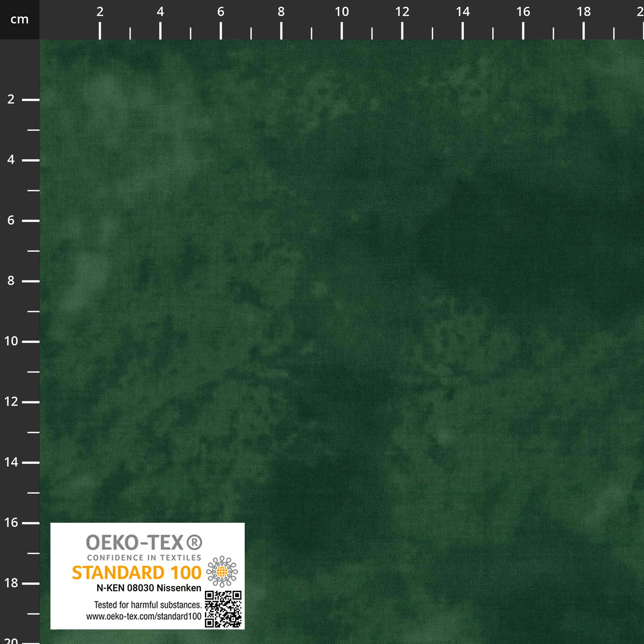644x644 pixels.
Task: Click the OEKO-TEX globe flower emblem
Action: coord(222,572)
